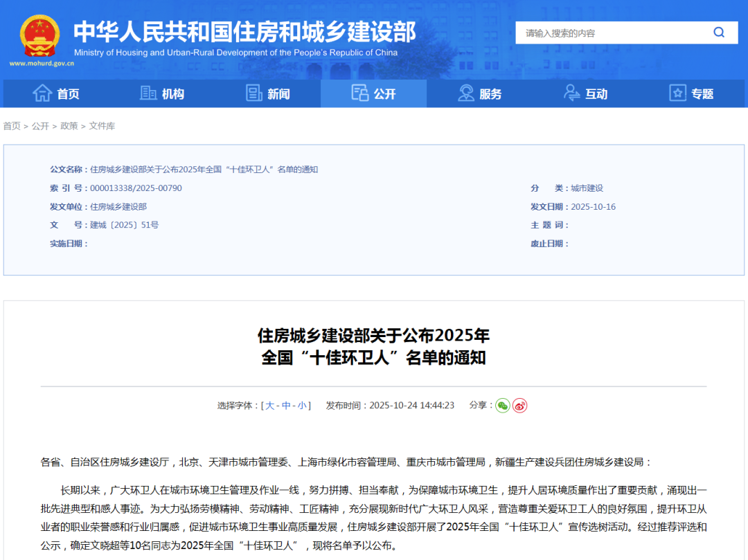This screenshot has width=748, height=560.
Task: Click the index number 000013338/2025-00790
Action: (x=136, y=188)
